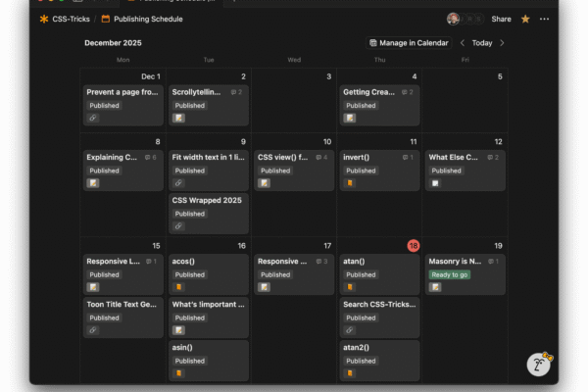The height and width of the screenshot is (392, 588).
Task: Click the CSS-Tricks asterisk workspace icon
Action: [44, 19]
